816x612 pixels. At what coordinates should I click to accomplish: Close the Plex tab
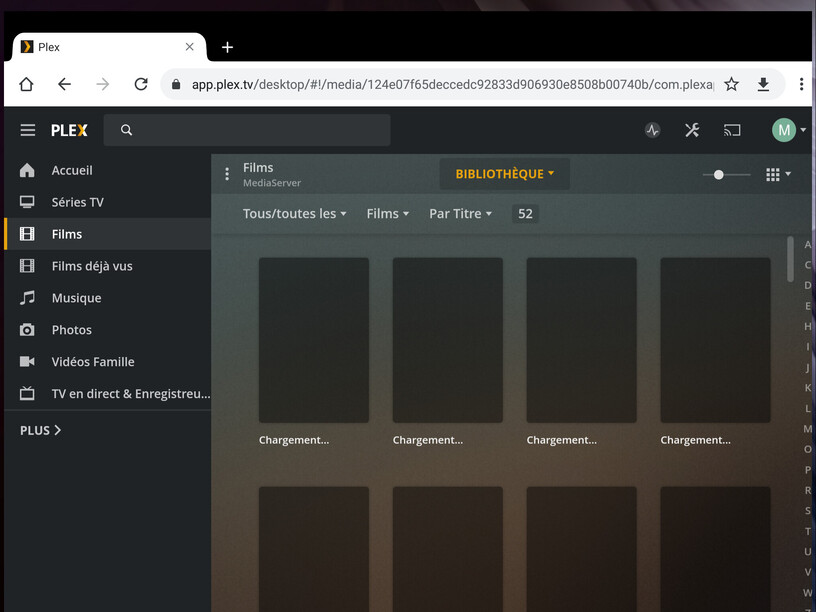[189, 47]
